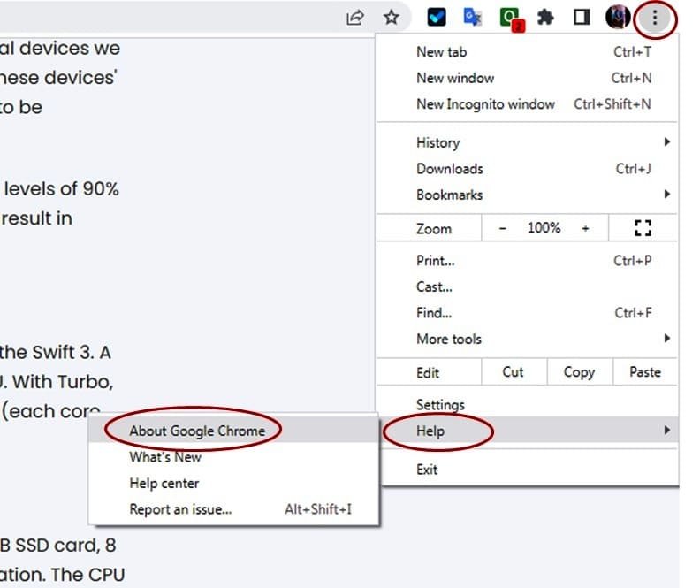Screen dimensions: 700x588
Task: Click the Copy button in Edit row
Action: point(579,372)
